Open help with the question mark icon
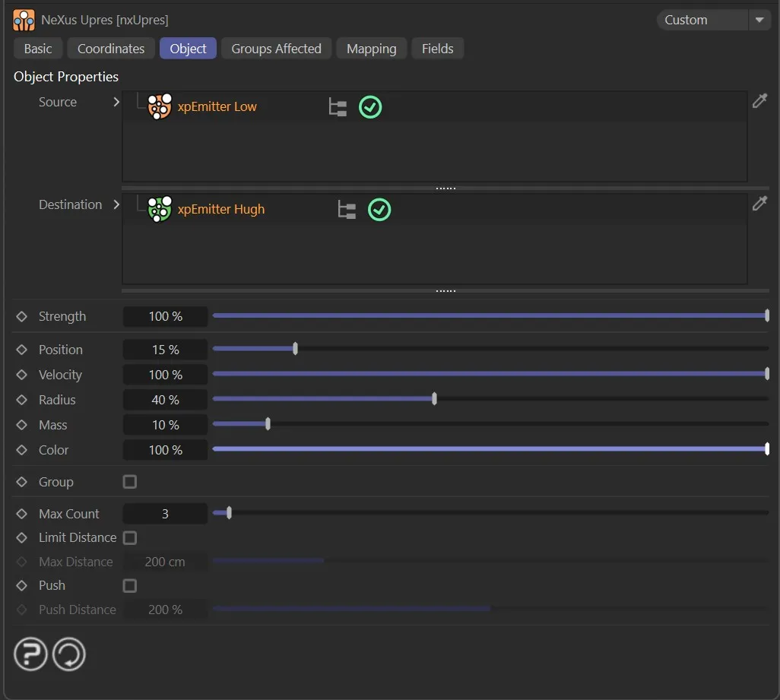 point(30,654)
